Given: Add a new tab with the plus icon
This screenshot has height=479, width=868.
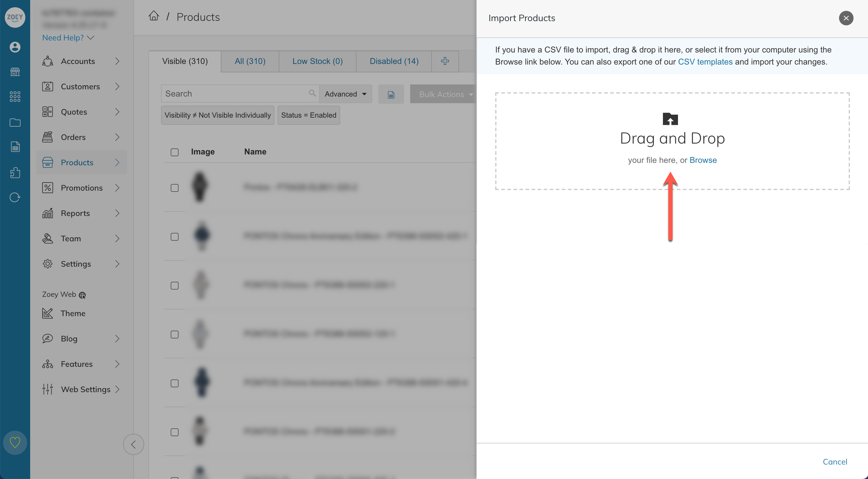Looking at the screenshot, I should [445, 61].
